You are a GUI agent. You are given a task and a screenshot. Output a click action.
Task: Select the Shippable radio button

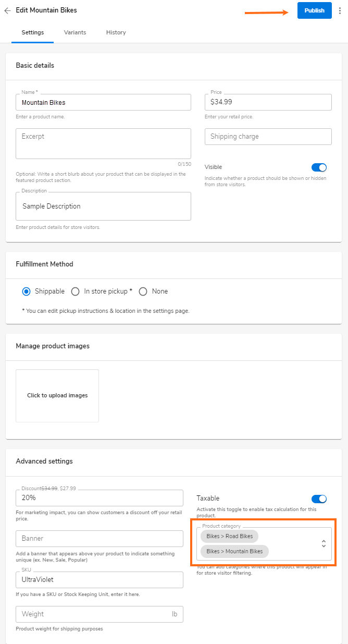[26, 291]
